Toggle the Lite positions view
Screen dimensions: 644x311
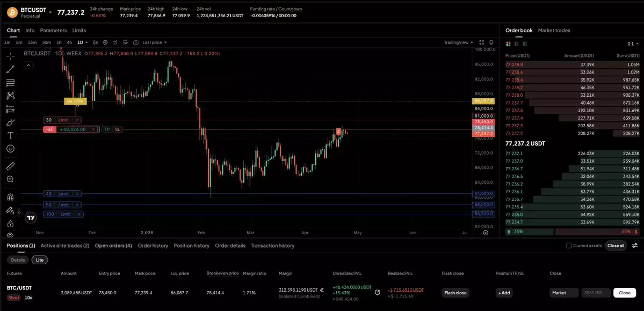(39, 260)
